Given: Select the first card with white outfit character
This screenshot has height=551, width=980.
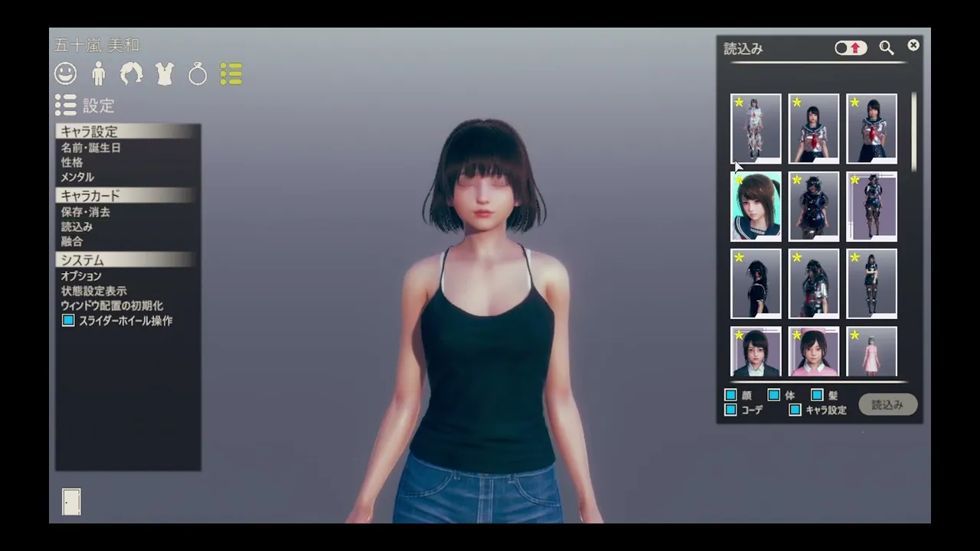Looking at the screenshot, I should (x=756, y=129).
